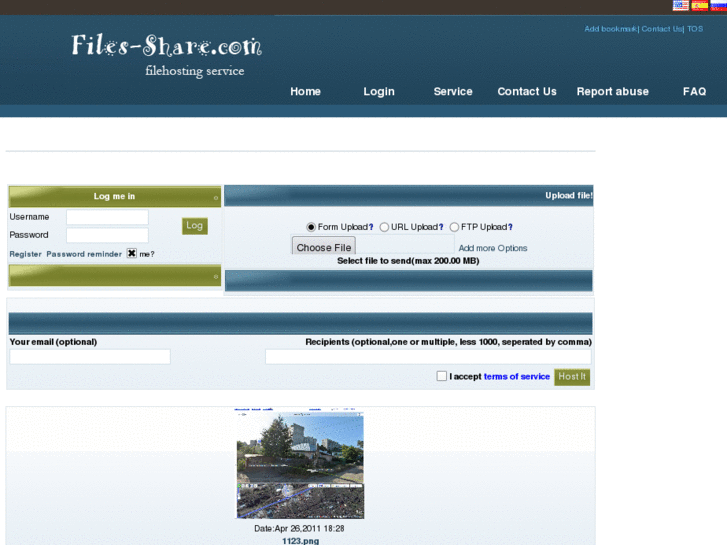Image resolution: width=727 pixels, height=545 pixels.
Task: Click the Upload file! header text
Action: click(568, 196)
